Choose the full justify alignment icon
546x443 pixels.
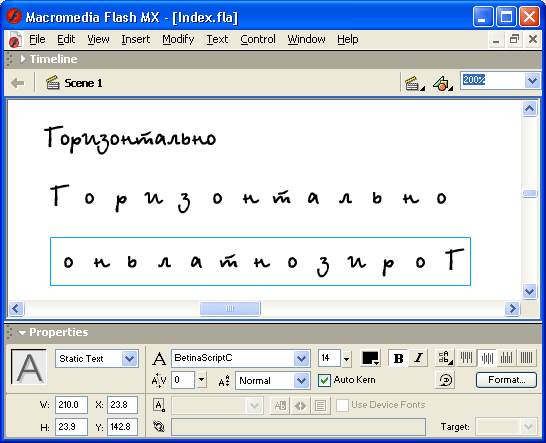click(x=526, y=358)
